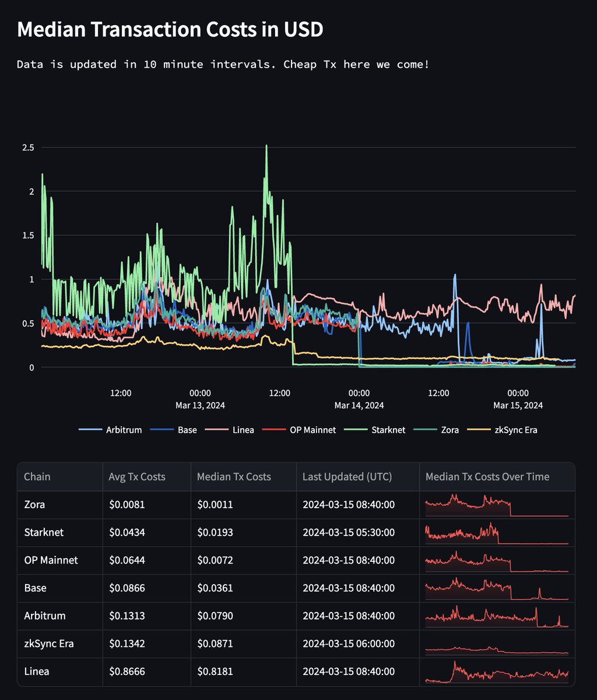Sort table by the Chain column header
597x700 pixels.
point(37,477)
